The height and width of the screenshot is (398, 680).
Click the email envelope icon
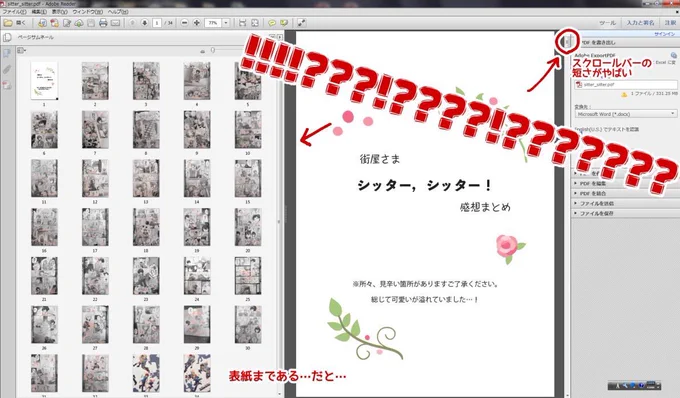115,23
